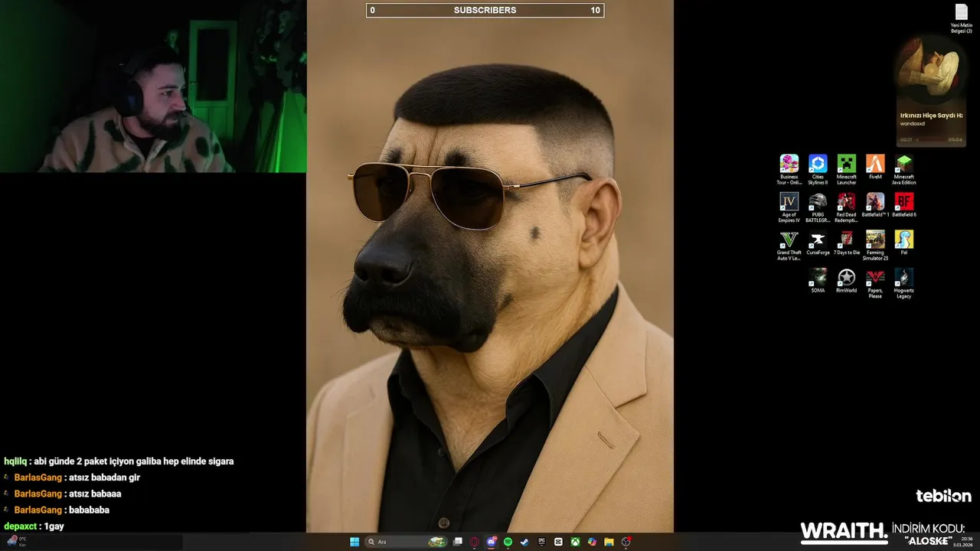Image resolution: width=980 pixels, height=551 pixels.
Task: Open Opera GX from the taskbar
Action: coord(475,542)
